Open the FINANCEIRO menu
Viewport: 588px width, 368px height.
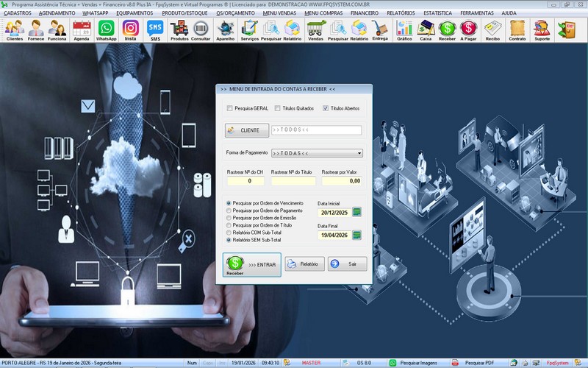[365, 13]
